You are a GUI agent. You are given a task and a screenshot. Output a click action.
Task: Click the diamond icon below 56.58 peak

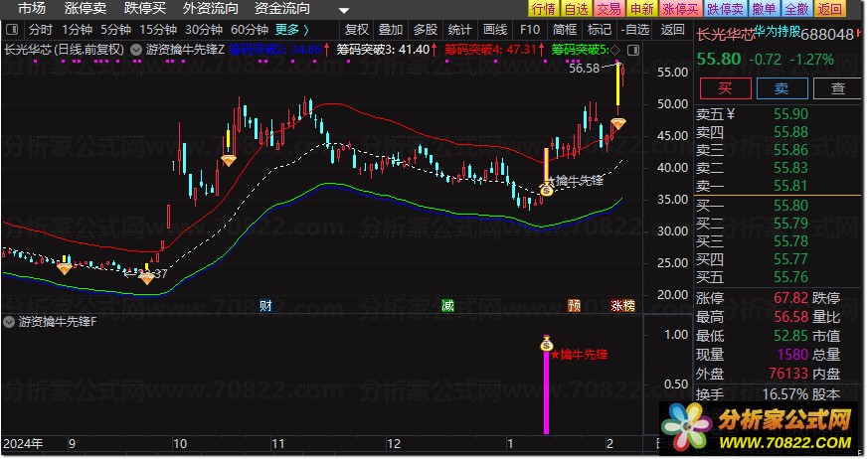click(617, 124)
